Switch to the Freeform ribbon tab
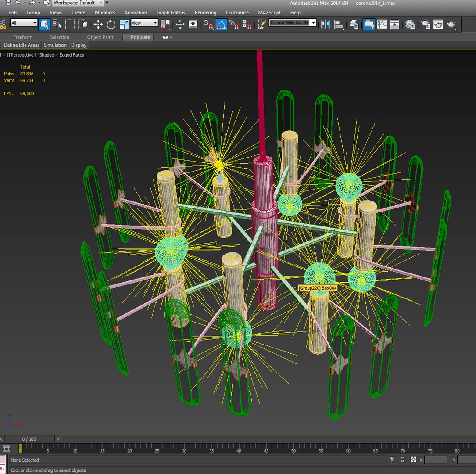The width and height of the screenshot is (476, 474). [x=23, y=37]
